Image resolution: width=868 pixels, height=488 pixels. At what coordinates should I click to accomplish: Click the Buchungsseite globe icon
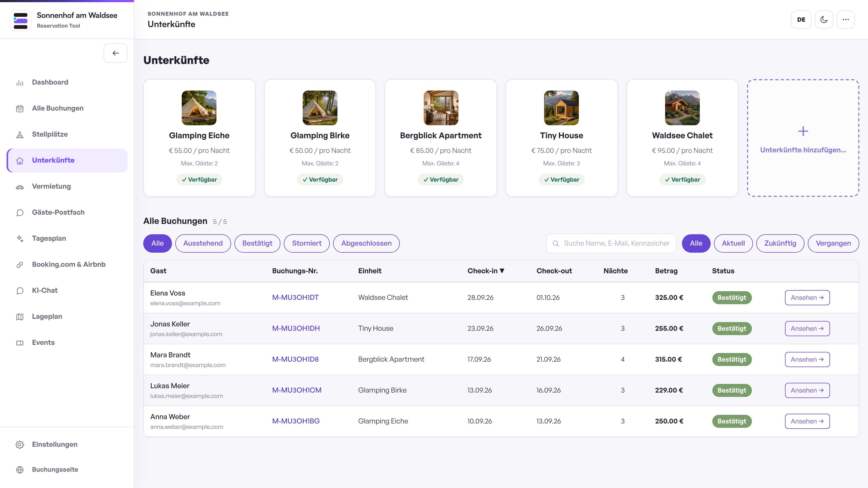pos(20,470)
